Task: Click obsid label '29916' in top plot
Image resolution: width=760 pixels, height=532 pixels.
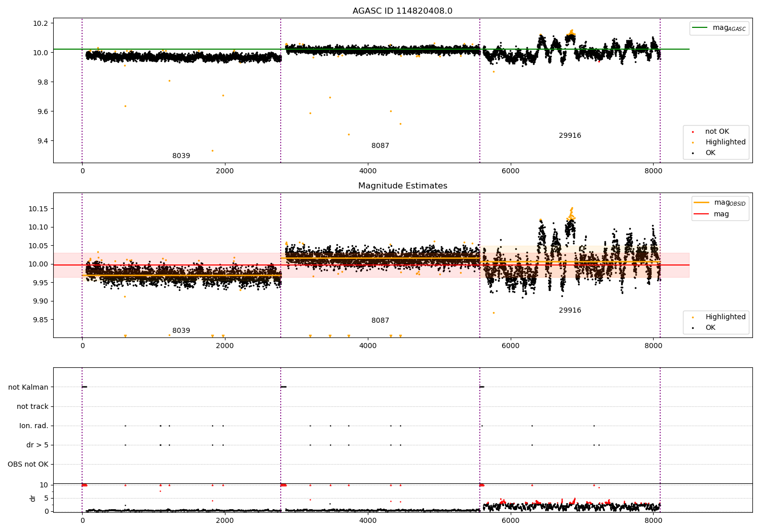Action: click(570, 136)
